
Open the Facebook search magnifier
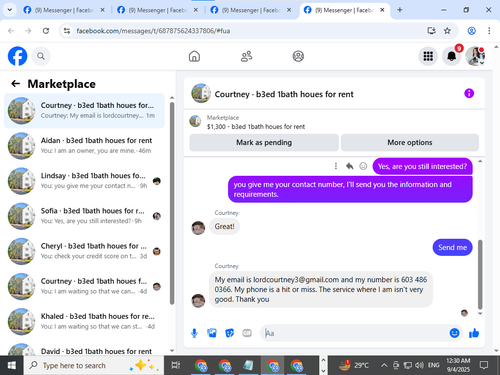pos(41,56)
